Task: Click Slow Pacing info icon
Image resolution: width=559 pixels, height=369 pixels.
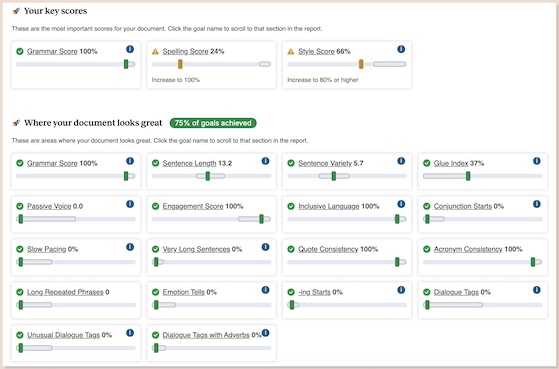Action: click(x=130, y=247)
